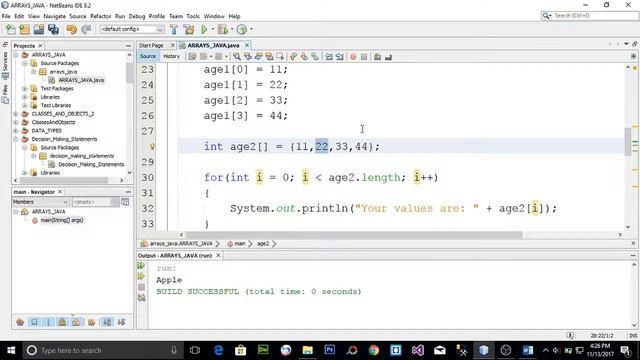
Task: Toggle Sort by Name in Navigator
Action: (107, 322)
